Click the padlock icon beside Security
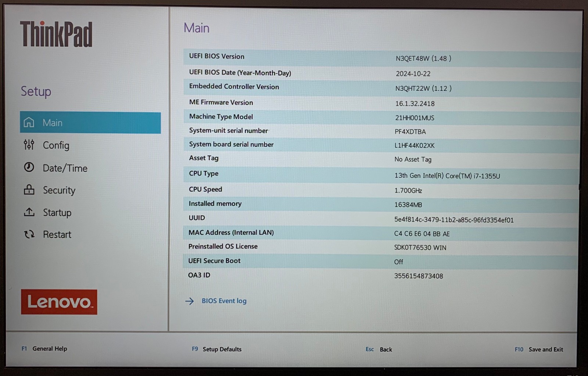Viewport: 588px width, 376px height. (29, 189)
